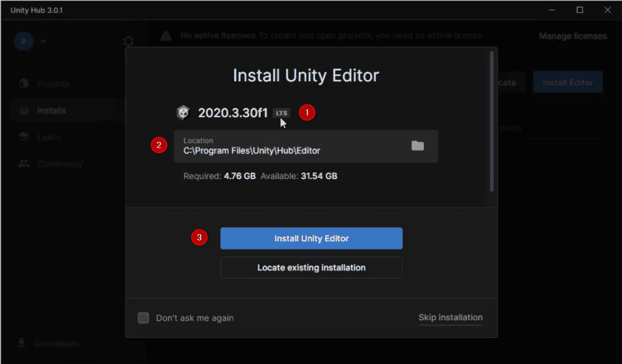Click the Search field in Installs page

tap(551, 129)
